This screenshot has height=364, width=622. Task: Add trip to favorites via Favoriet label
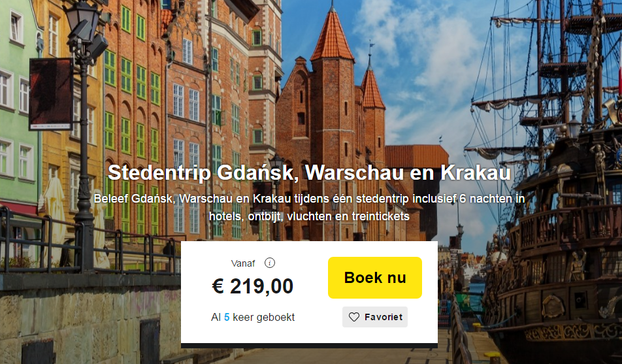[384, 317]
